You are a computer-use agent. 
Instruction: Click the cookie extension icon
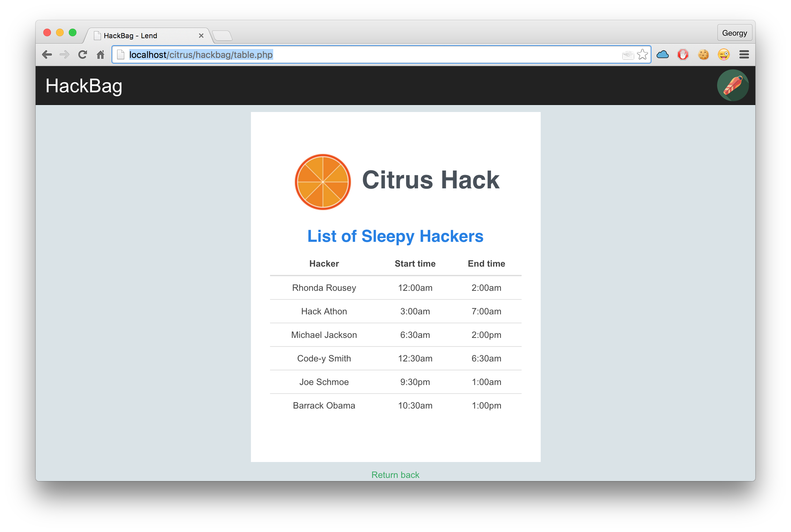pyautogui.click(x=703, y=55)
